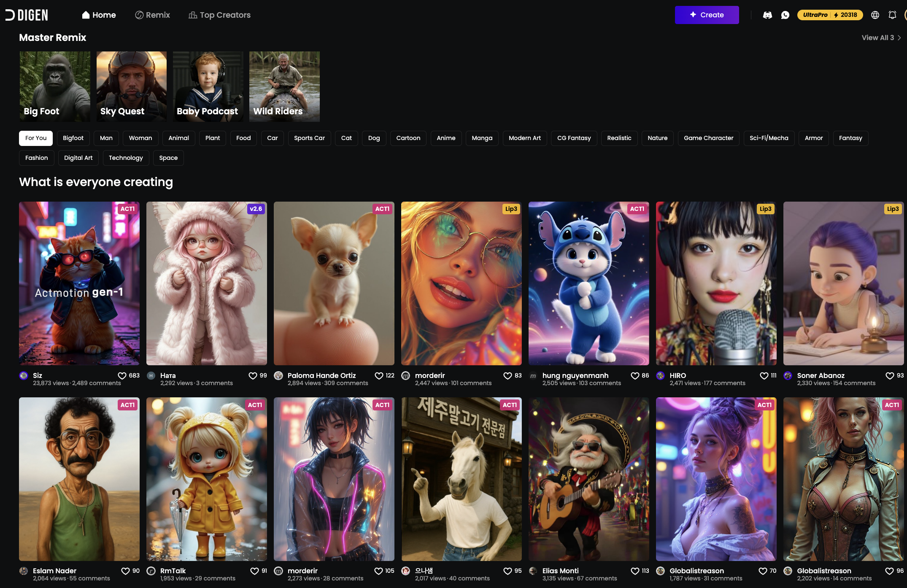Click UltraPro credits badge

click(830, 15)
